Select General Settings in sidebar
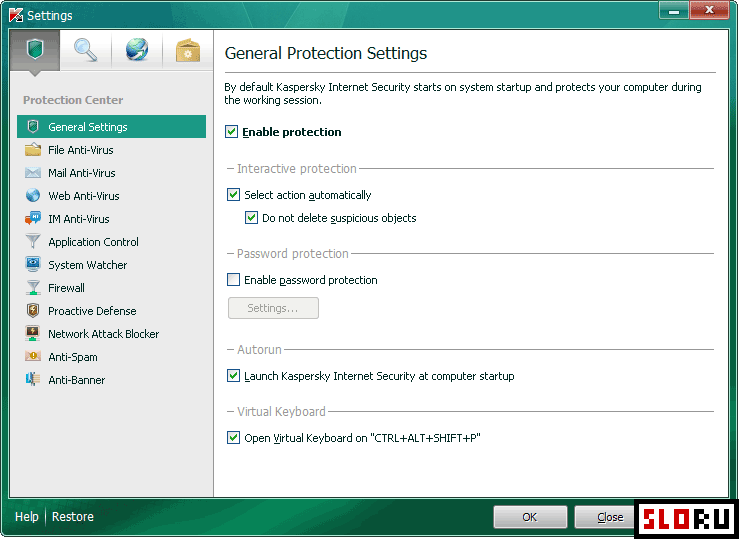Image resolution: width=739 pixels, height=539 pixels. (111, 127)
